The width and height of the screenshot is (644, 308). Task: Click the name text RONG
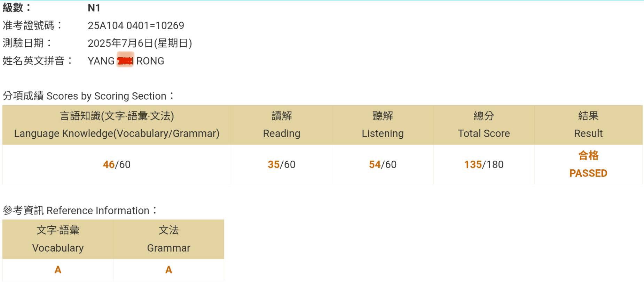[150, 61]
